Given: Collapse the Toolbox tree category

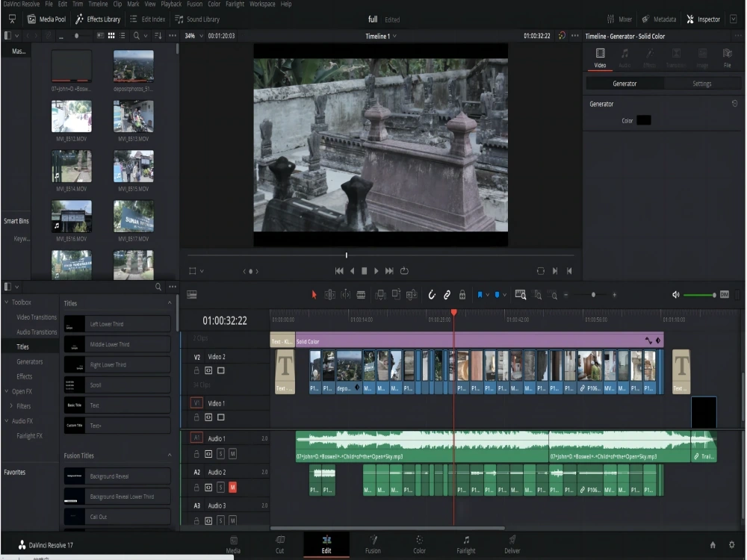Looking at the screenshot, I should click(7, 302).
